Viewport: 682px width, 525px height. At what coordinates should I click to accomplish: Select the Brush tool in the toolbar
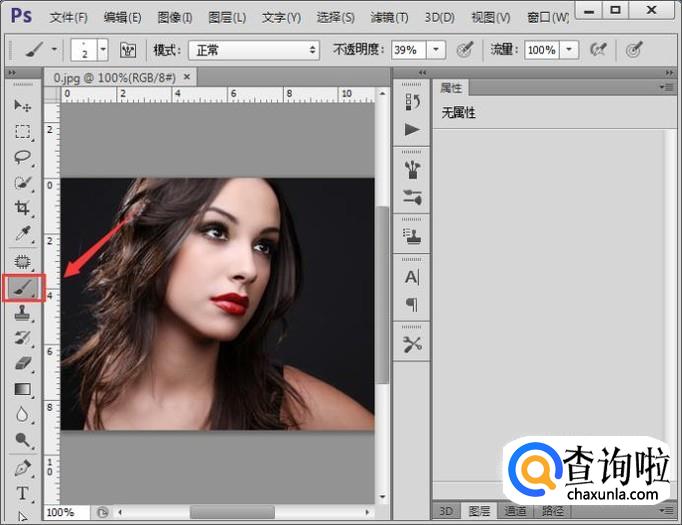coord(23,287)
